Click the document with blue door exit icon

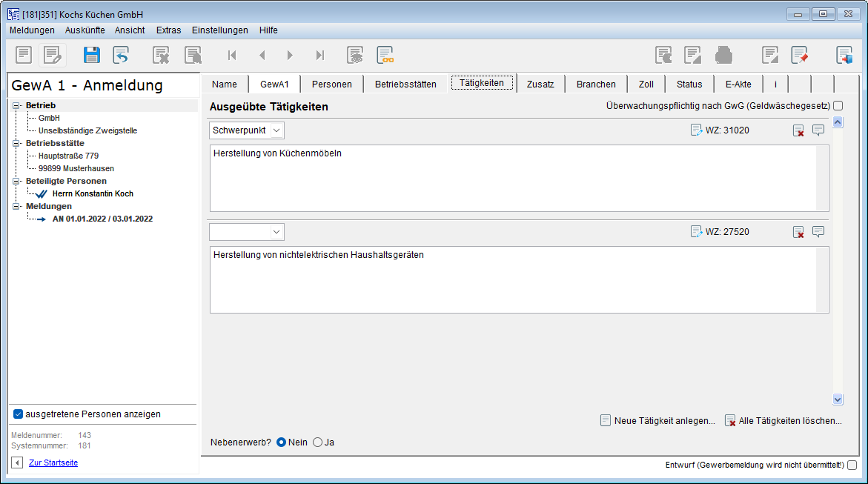click(x=844, y=55)
